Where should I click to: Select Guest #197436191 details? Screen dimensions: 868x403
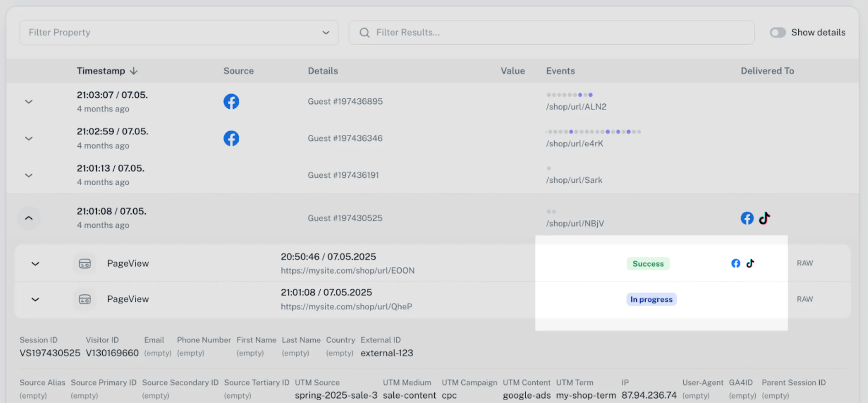click(343, 175)
